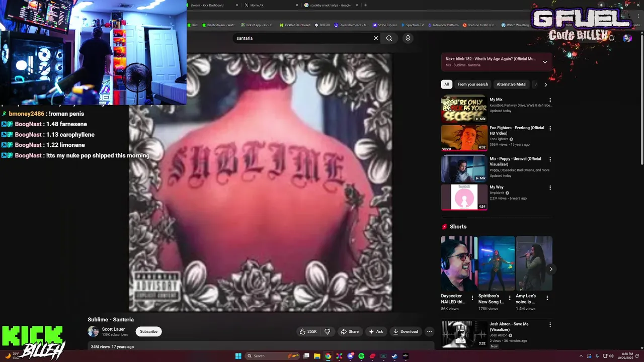Screen dimensions: 644x362
Task: Like the Sublime - Santeria video
Action: click(x=308, y=331)
